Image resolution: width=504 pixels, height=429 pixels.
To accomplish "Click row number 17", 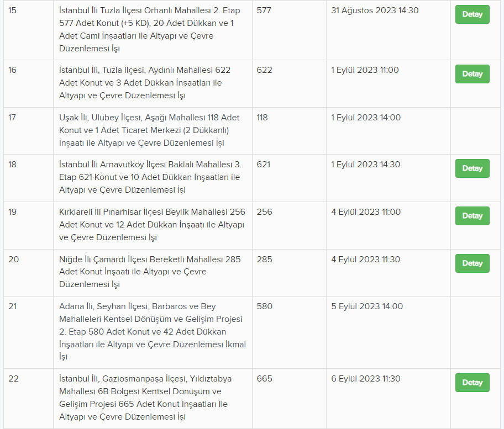I will [13, 118].
